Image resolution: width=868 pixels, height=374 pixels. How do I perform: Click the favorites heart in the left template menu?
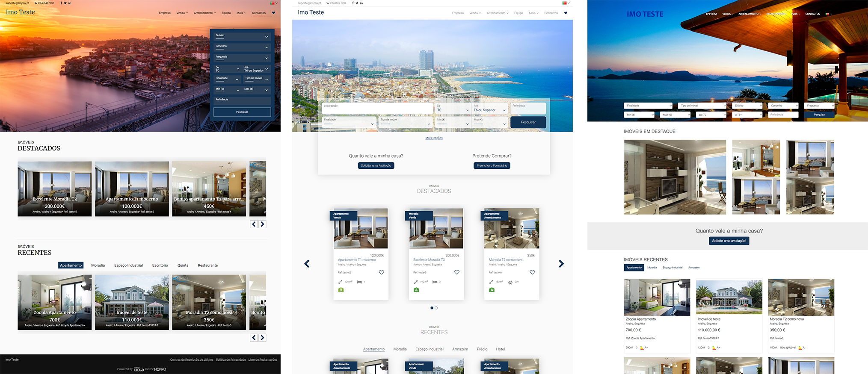[x=273, y=13]
